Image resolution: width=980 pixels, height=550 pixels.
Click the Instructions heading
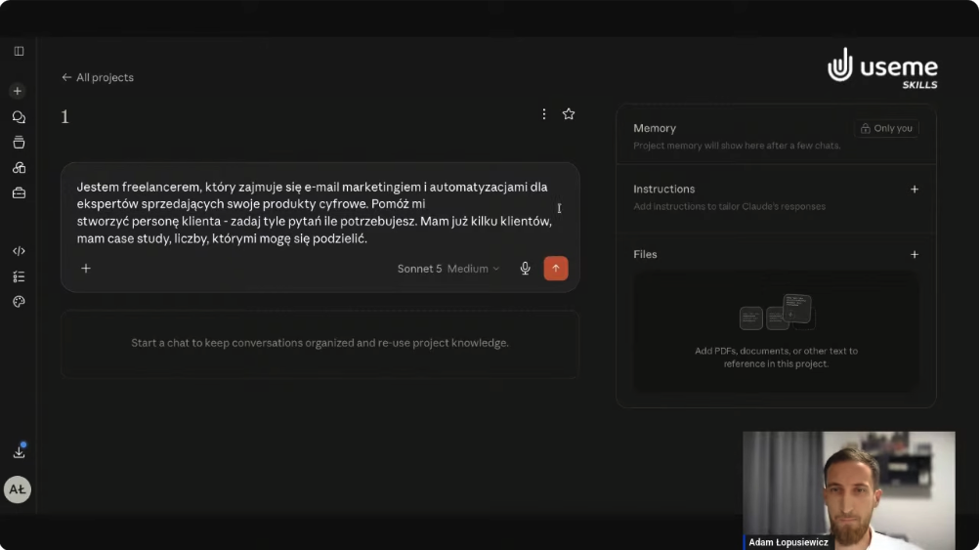(x=663, y=189)
